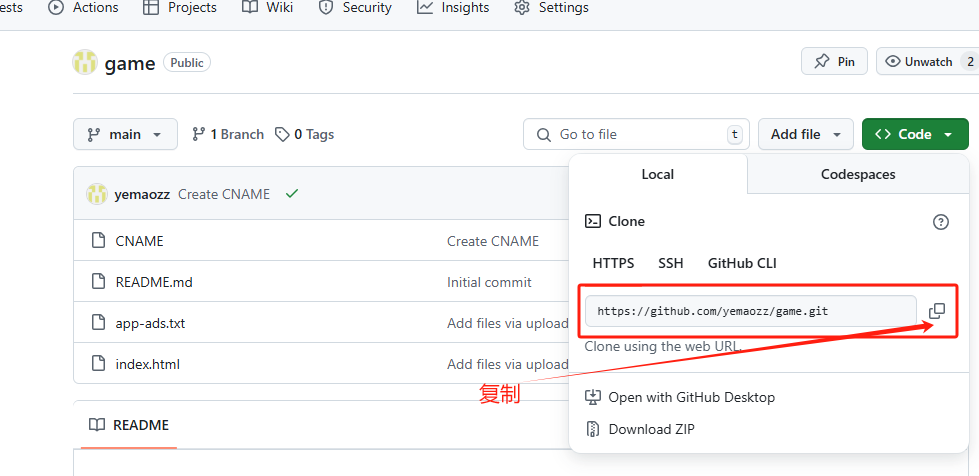
Task: Open the CNAME file
Action: click(x=139, y=241)
